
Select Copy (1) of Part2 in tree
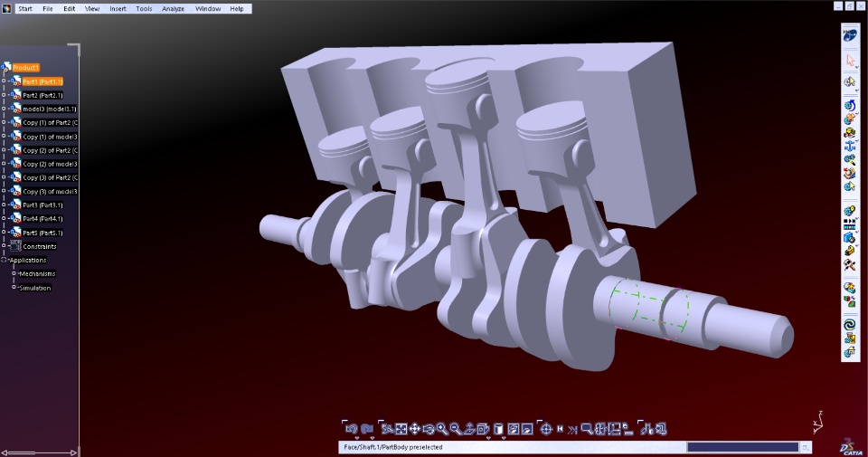(x=50, y=122)
